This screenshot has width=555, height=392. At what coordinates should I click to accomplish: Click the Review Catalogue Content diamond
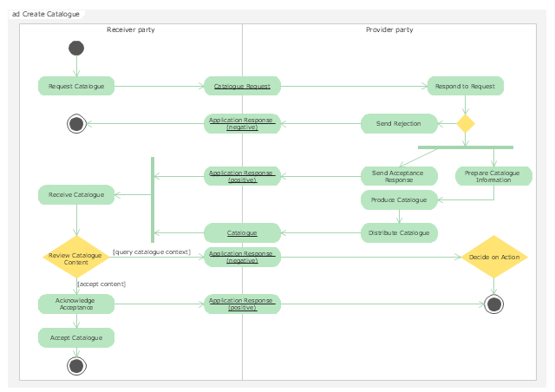(x=76, y=258)
